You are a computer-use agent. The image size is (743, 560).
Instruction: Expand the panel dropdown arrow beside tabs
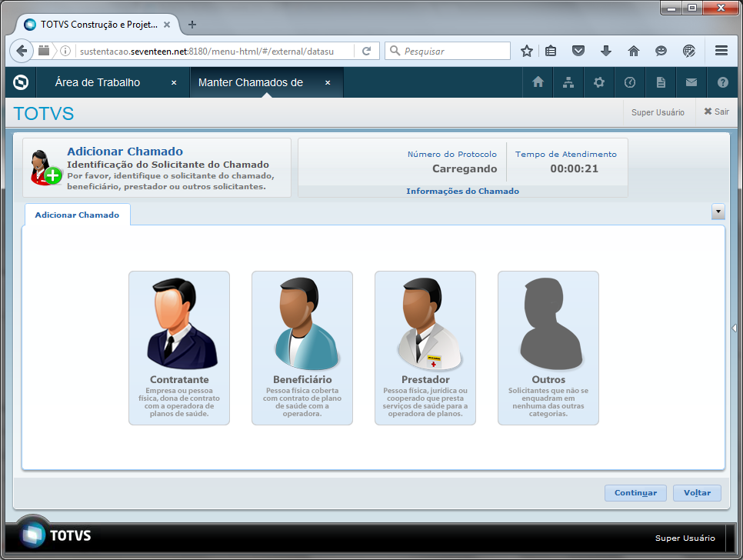point(718,212)
